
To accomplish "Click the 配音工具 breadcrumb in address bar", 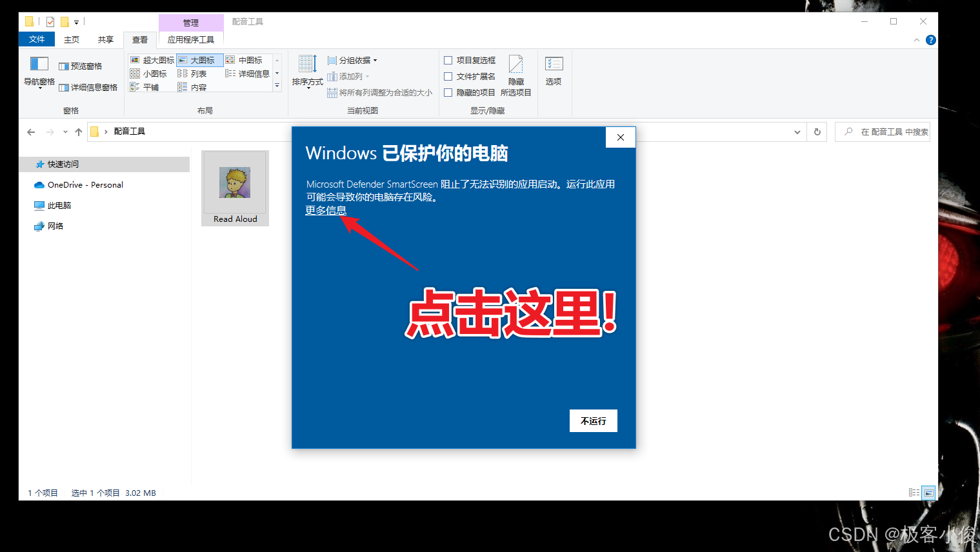I will [130, 132].
